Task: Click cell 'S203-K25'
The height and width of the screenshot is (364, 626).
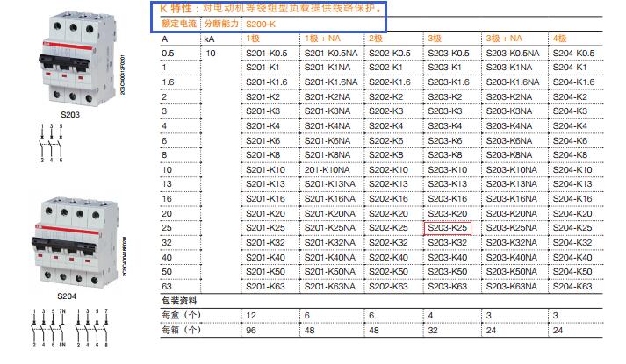Action: (448, 228)
